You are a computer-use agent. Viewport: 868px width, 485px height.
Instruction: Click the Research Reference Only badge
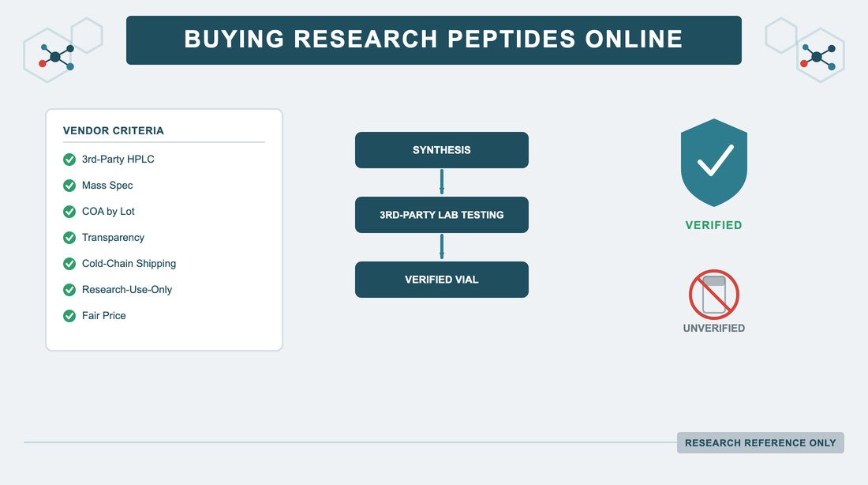point(760,443)
